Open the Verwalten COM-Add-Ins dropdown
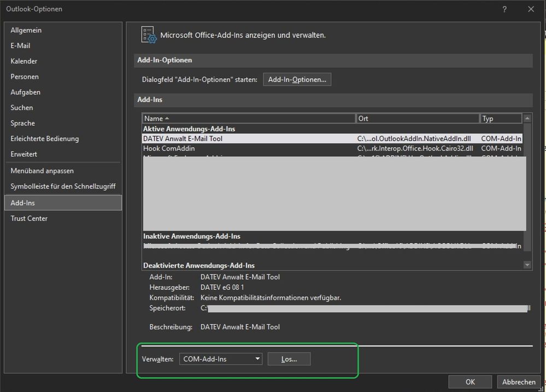The height and width of the screenshot is (392, 546). point(221,359)
